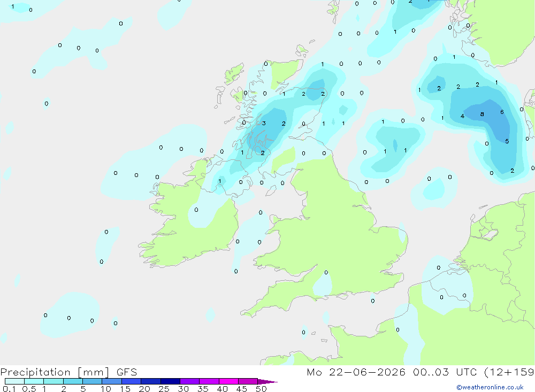Select the 5–10 mm legend color swatch
The width and height of the screenshot is (535, 392).
pos(92,381)
